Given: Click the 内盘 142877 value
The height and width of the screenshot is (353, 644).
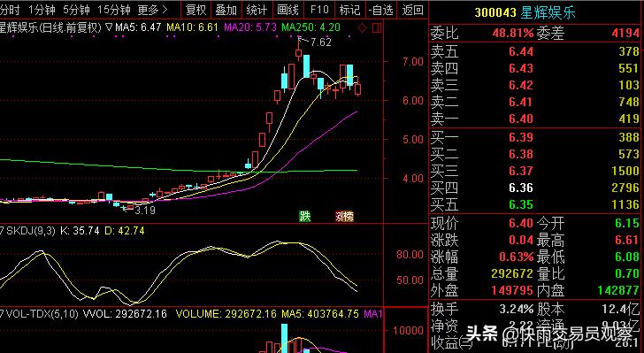Looking at the screenshot, I should click(618, 290).
